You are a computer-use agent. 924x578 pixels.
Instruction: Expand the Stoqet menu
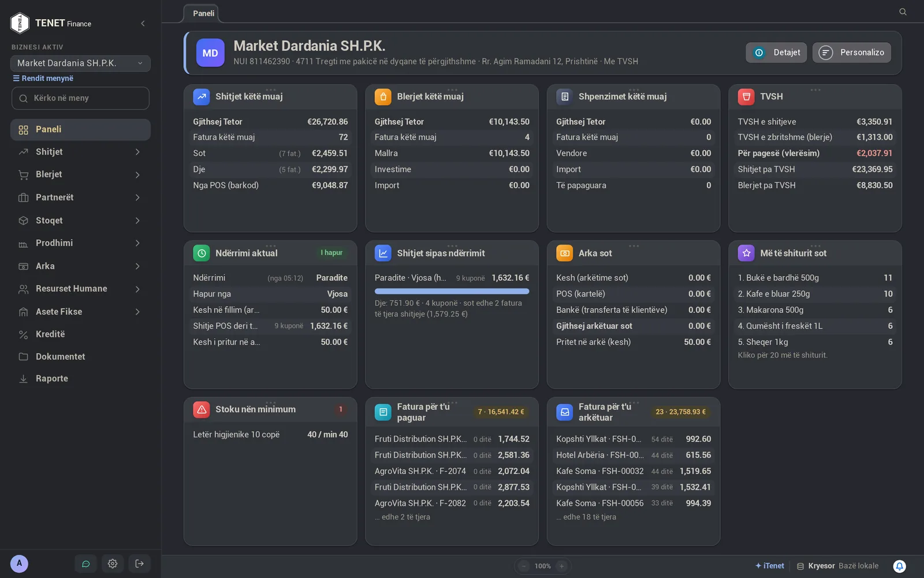[80, 220]
